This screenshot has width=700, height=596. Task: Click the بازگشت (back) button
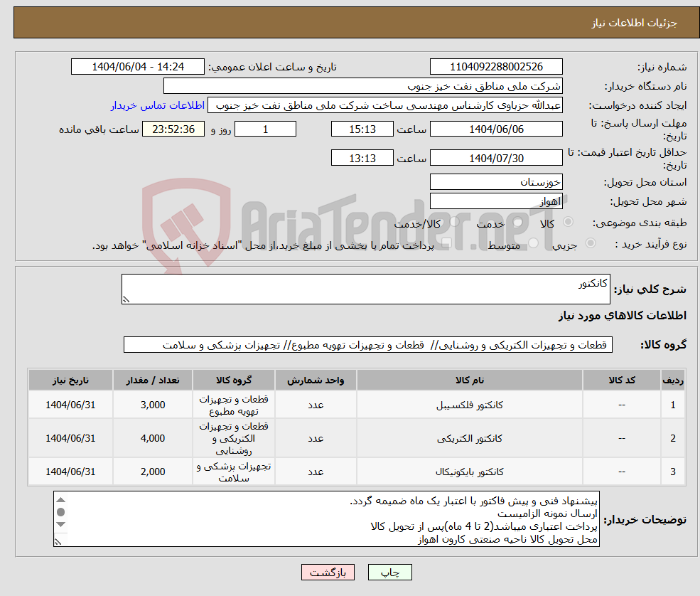click(x=328, y=573)
